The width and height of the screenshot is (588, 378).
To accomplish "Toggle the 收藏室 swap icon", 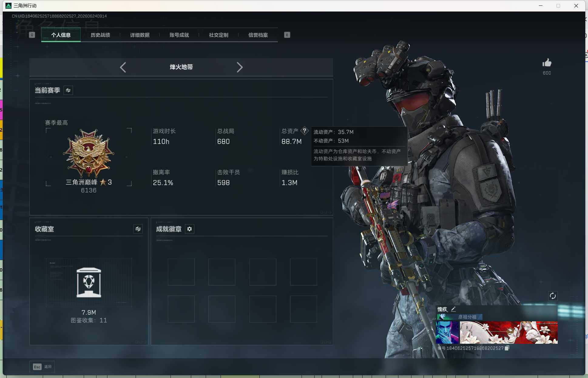I will [138, 229].
